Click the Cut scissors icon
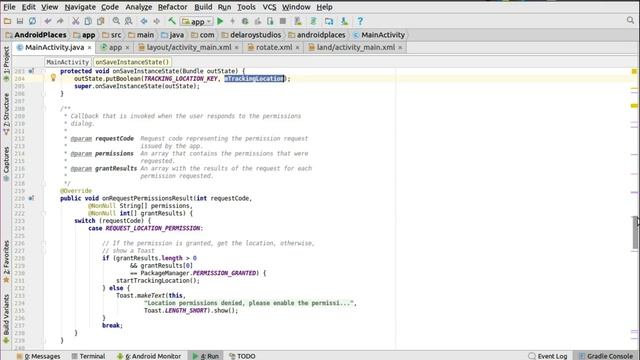Image resolution: width=640 pixels, height=360 pixels. 76,21
